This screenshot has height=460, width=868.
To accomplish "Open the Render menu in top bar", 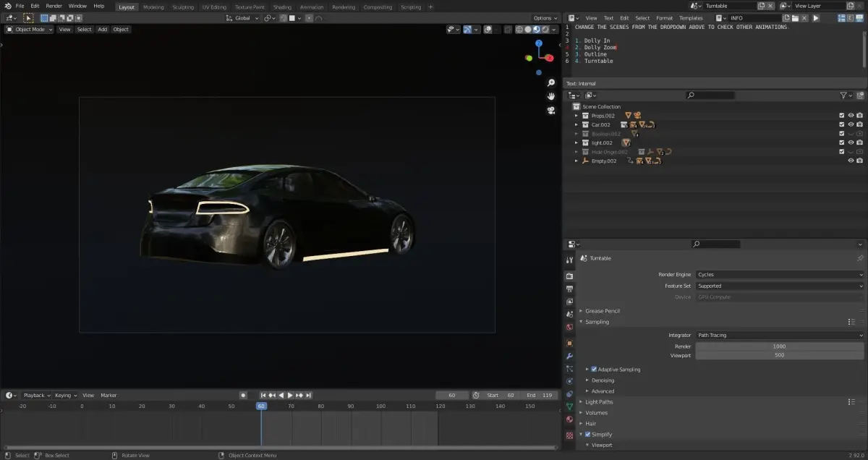I will pos(54,6).
